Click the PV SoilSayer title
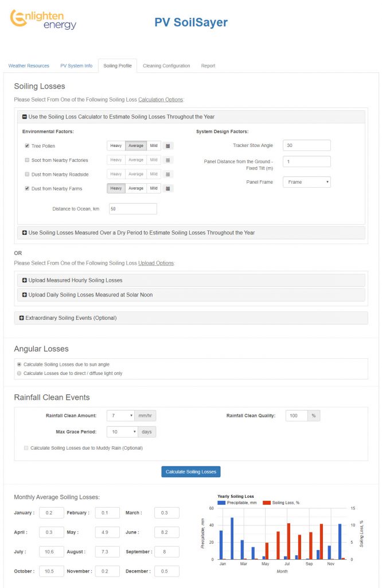This screenshot has height=588, width=382. coord(191,22)
